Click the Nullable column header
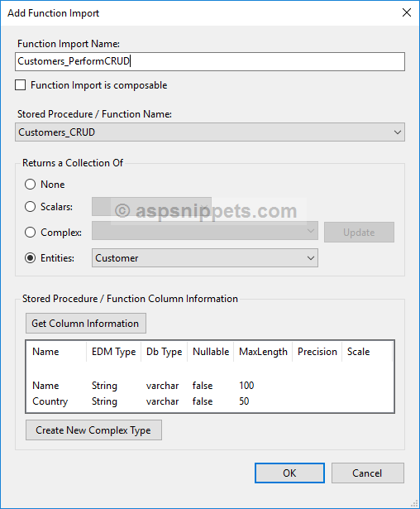This screenshot has height=509, width=420. coord(211,352)
